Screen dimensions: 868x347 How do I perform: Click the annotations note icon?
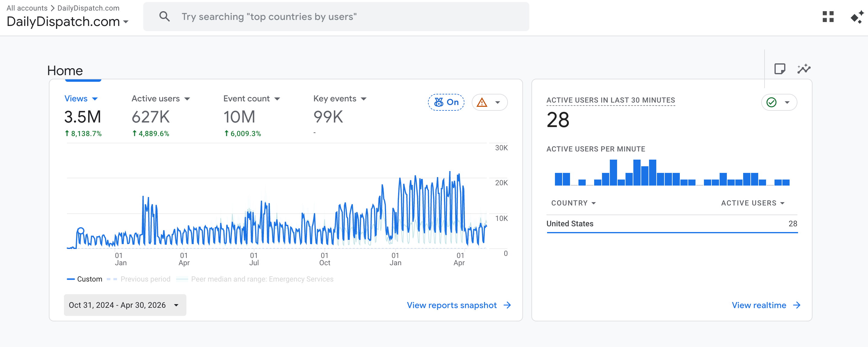coord(780,69)
